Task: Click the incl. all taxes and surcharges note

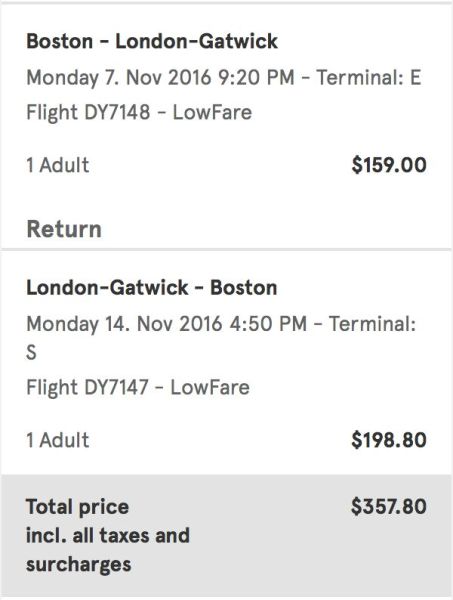Action: pyautogui.click(x=108, y=550)
